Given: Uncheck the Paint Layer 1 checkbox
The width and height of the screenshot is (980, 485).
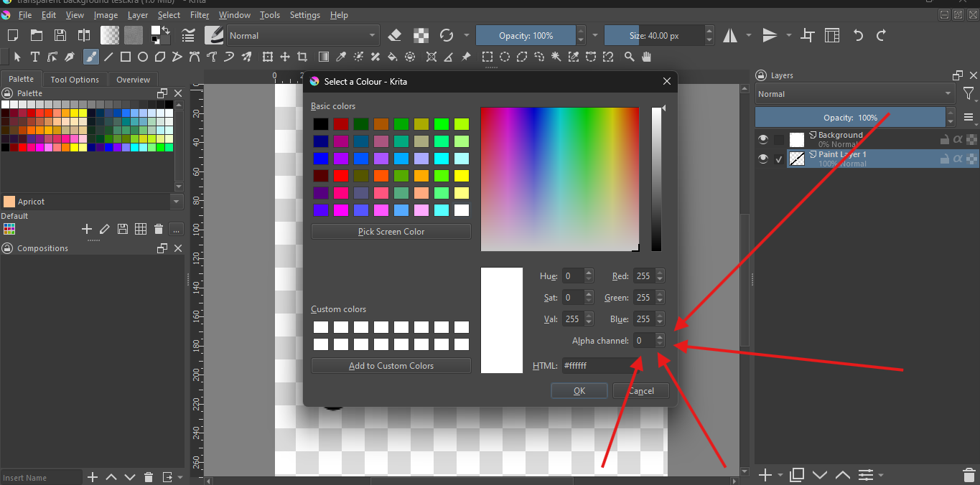Looking at the screenshot, I should click(x=779, y=159).
